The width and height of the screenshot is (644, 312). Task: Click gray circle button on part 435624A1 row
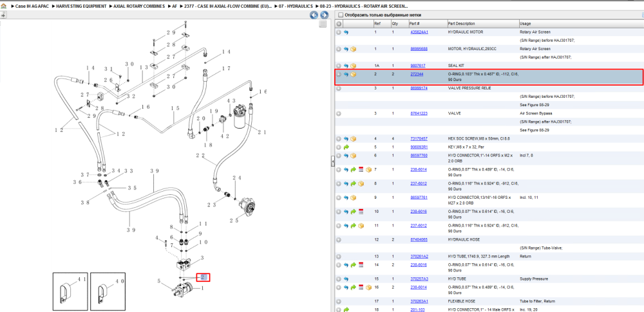pyautogui.click(x=339, y=32)
